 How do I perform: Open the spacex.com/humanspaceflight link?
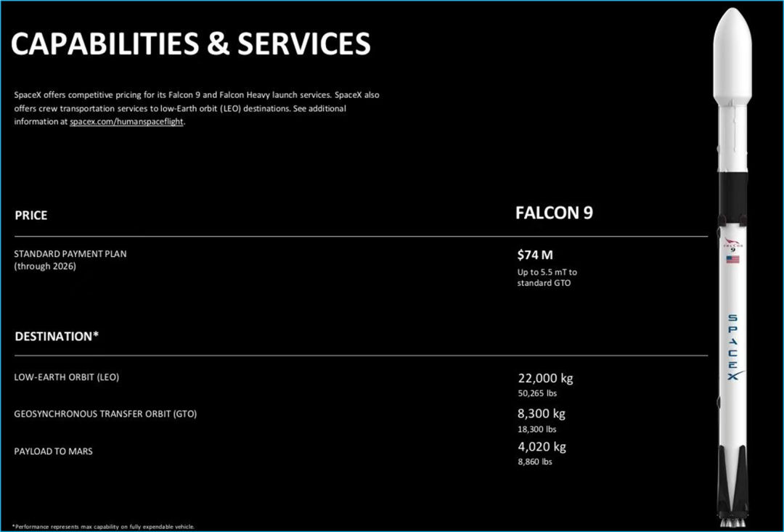coord(127,122)
